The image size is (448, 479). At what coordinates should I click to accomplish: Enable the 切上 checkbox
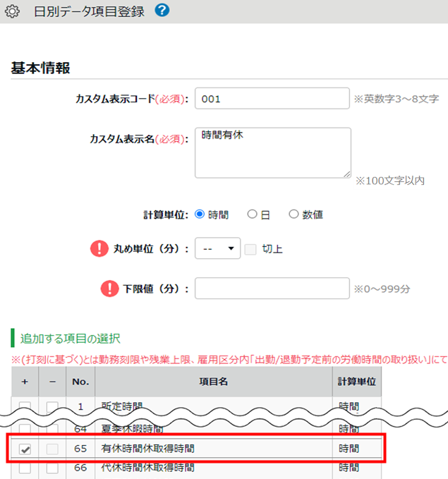(250, 249)
